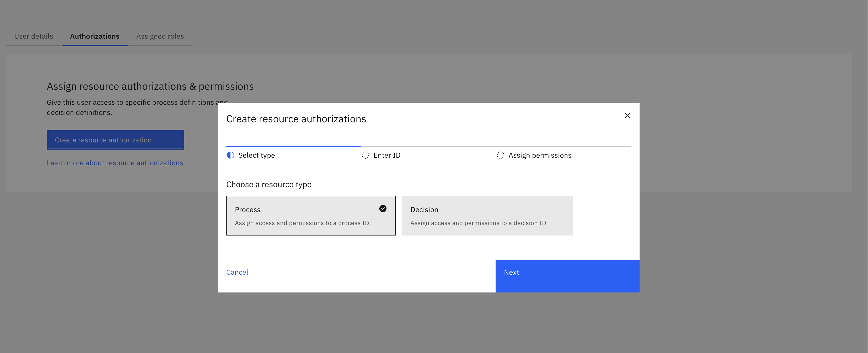Switch to the User details tab
Image resolution: width=868 pixels, height=353 pixels.
click(34, 36)
